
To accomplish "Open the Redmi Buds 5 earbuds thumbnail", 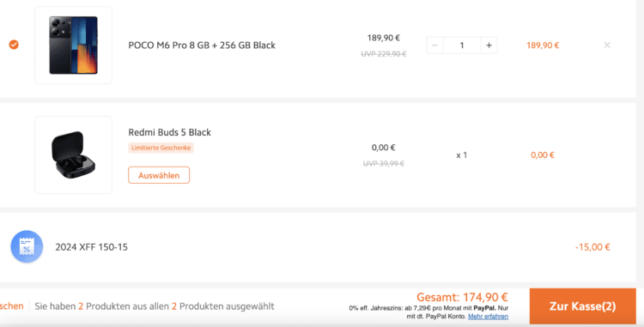I will tap(74, 154).
